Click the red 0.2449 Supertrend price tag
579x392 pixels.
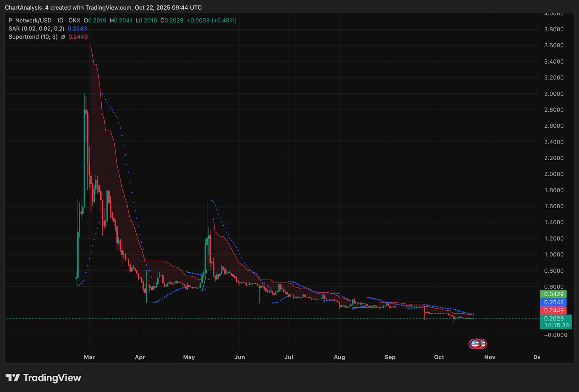tap(553, 310)
